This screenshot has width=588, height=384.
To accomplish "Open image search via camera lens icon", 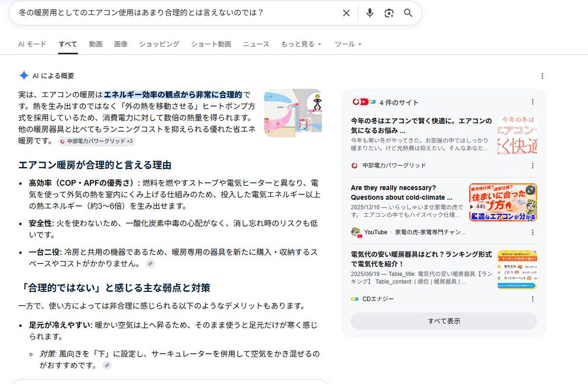I will [389, 13].
